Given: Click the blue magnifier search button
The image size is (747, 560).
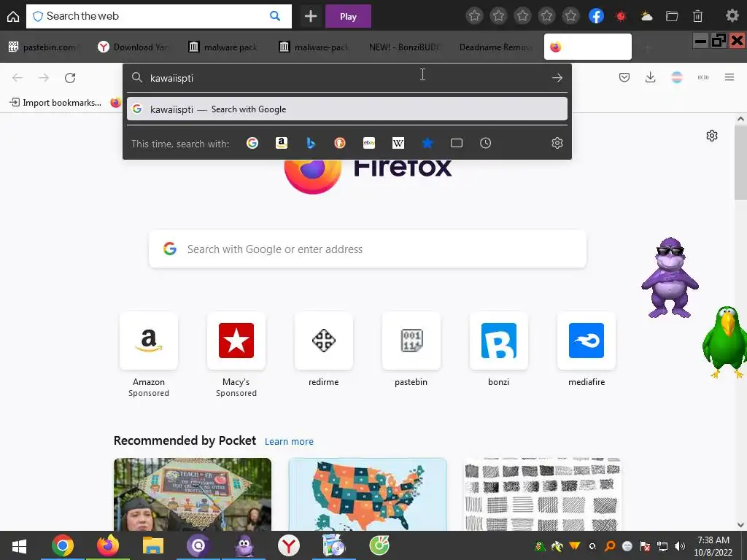Looking at the screenshot, I should tap(275, 16).
